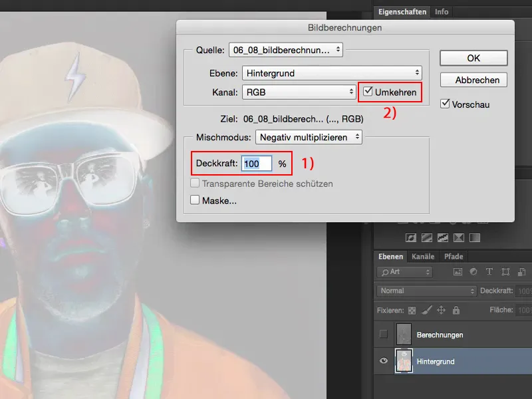Click the Abbrechen button
Screen dimensions: 532x399
[x=473, y=80]
